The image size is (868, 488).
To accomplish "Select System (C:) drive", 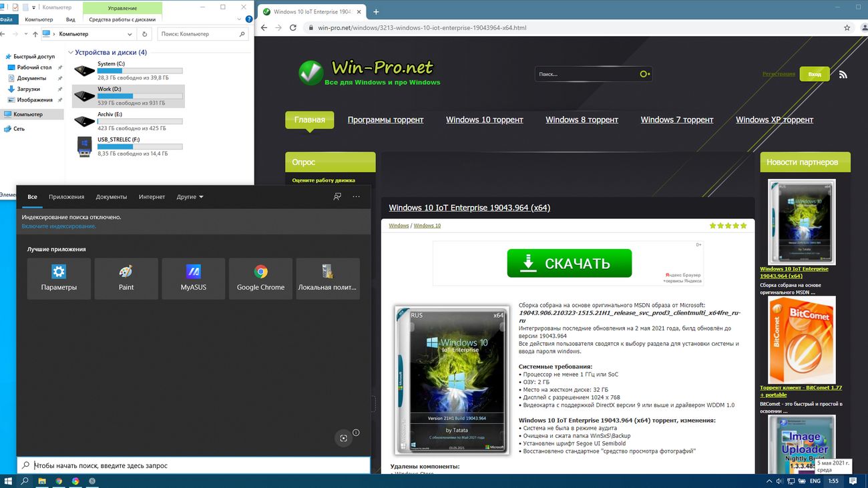I will point(128,71).
